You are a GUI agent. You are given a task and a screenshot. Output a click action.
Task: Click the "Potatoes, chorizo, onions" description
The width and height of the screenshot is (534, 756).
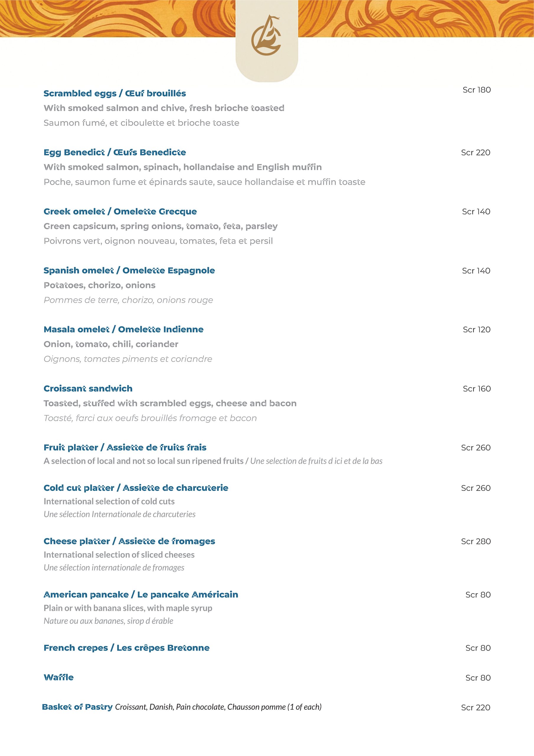coord(99,285)
